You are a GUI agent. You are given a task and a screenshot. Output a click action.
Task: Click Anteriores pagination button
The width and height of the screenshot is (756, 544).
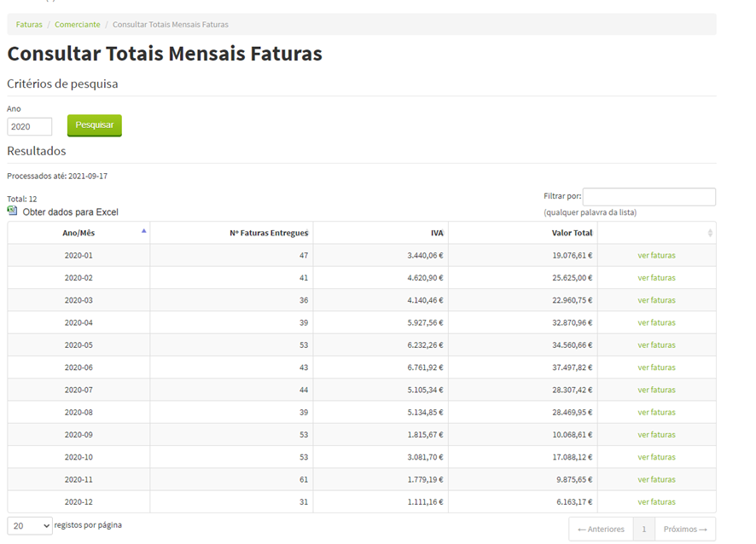click(x=601, y=530)
